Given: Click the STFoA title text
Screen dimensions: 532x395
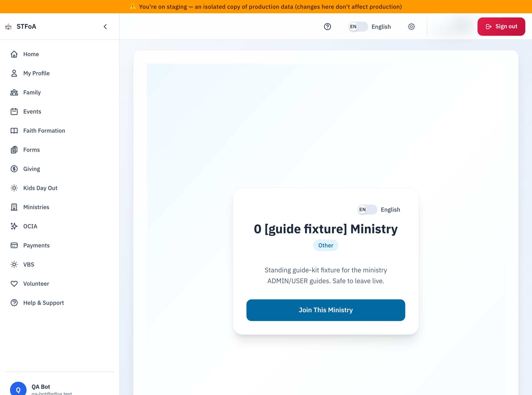Looking at the screenshot, I should [26, 27].
